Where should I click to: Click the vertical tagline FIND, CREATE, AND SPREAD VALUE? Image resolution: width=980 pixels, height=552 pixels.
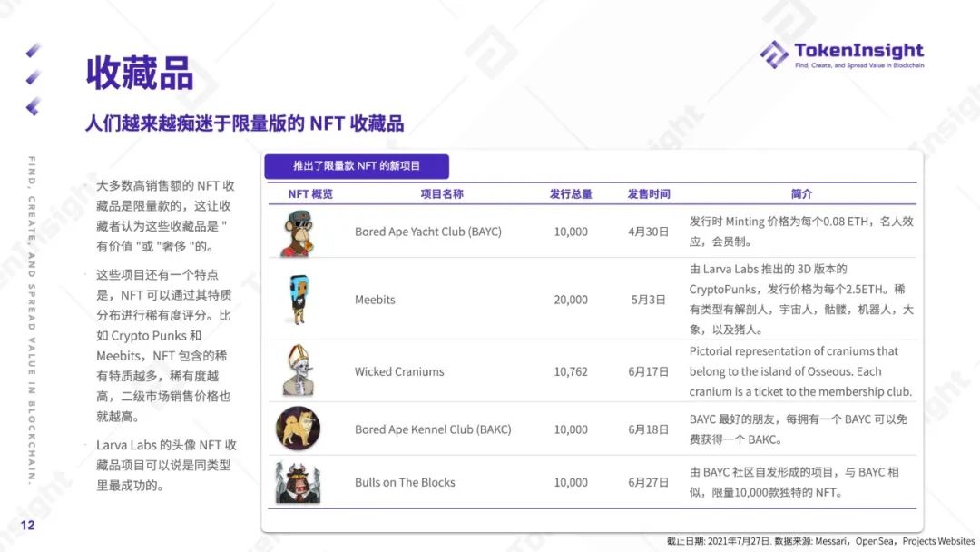(32, 320)
